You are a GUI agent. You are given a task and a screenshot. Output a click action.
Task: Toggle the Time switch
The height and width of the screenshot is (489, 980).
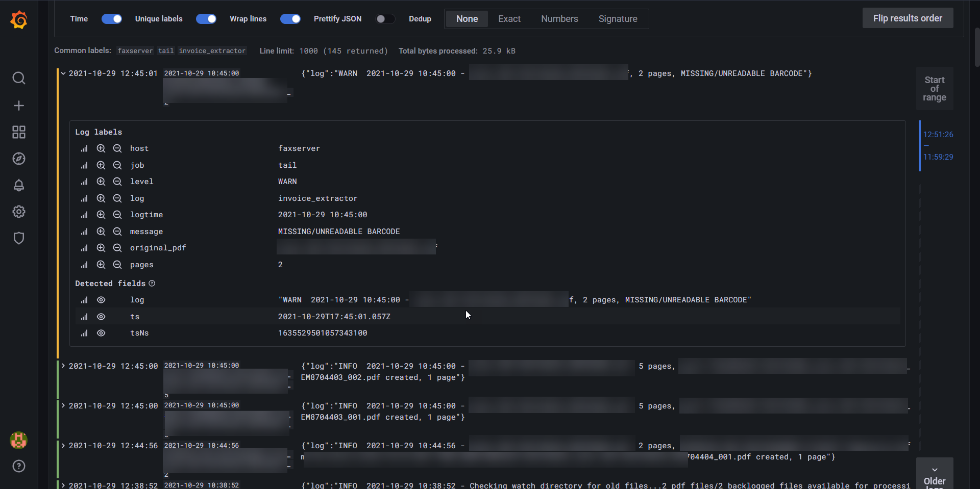point(112,19)
